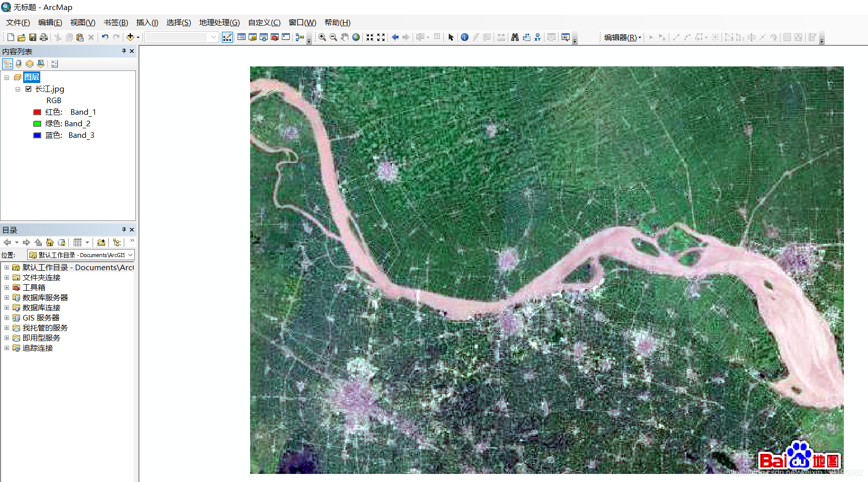Select the Zoom In tool
This screenshot has width=868, height=482.
click(x=322, y=37)
